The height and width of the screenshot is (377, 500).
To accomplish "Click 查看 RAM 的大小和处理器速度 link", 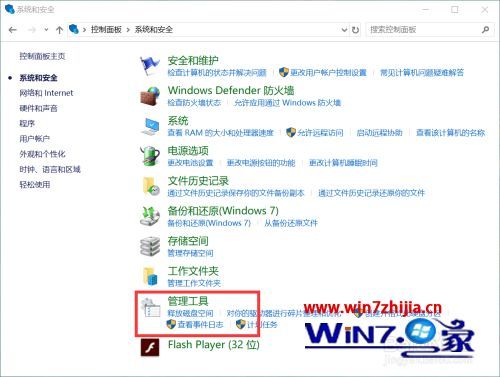I will (x=221, y=133).
